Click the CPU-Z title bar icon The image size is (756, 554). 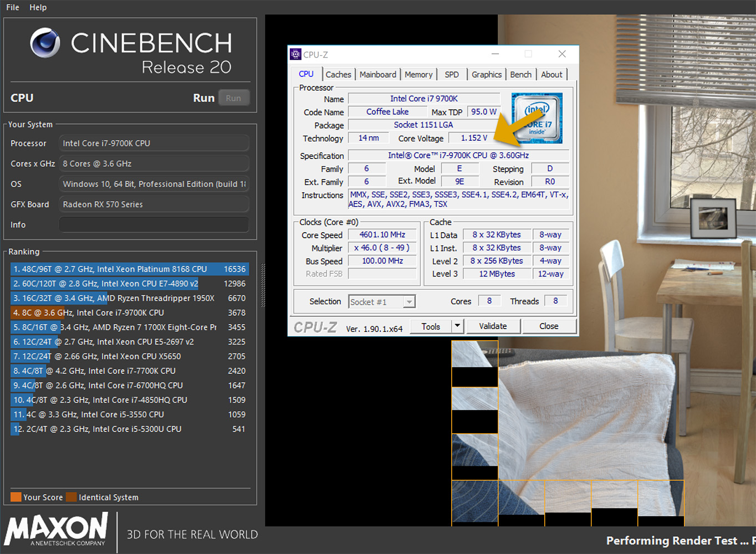coord(296,54)
